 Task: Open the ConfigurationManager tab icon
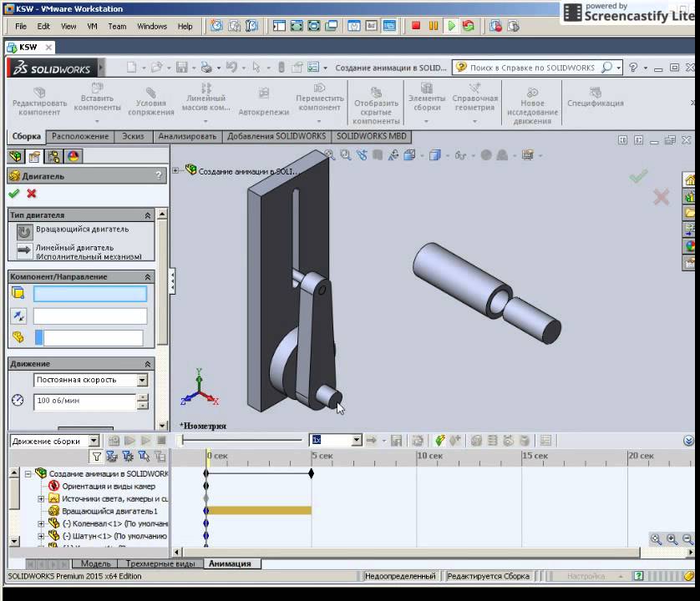[53, 157]
